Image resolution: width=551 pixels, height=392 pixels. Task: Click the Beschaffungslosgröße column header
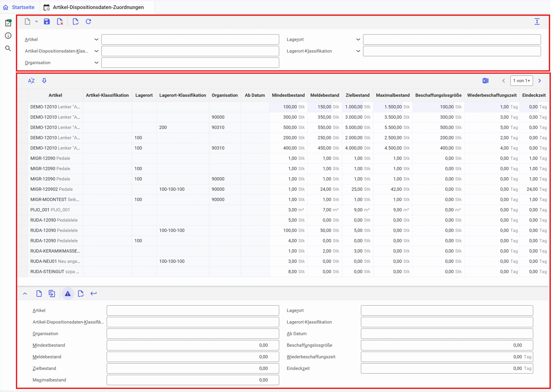(438, 95)
